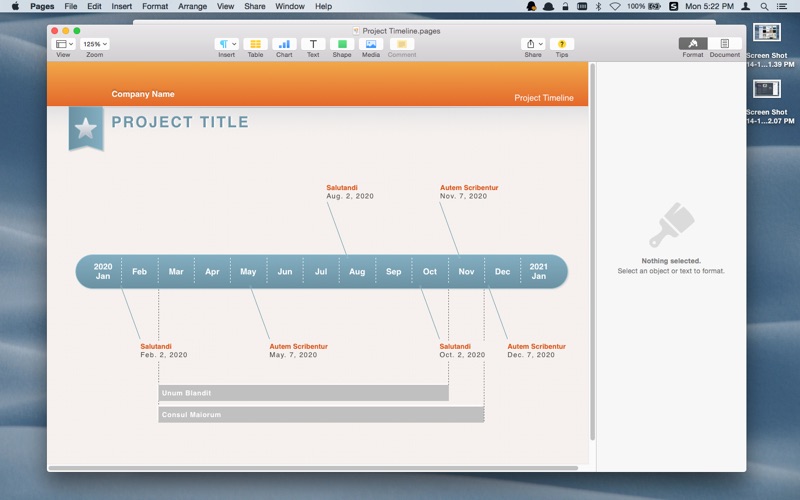Click the Aug segment of the timeline
The width and height of the screenshot is (800, 500).
[x=357, y=271]
